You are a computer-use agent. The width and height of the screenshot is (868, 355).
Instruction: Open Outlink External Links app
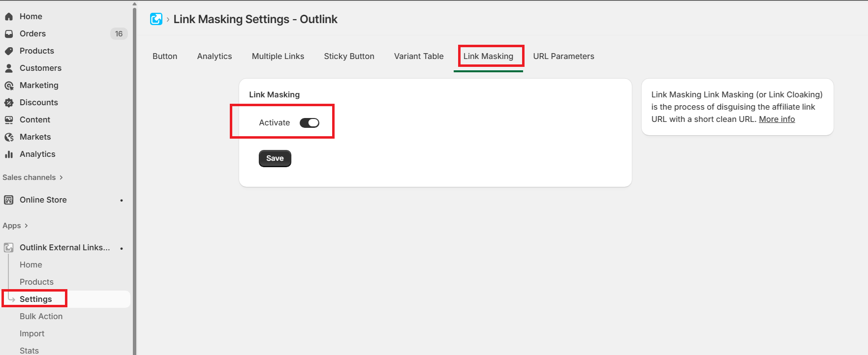(65, 247)
